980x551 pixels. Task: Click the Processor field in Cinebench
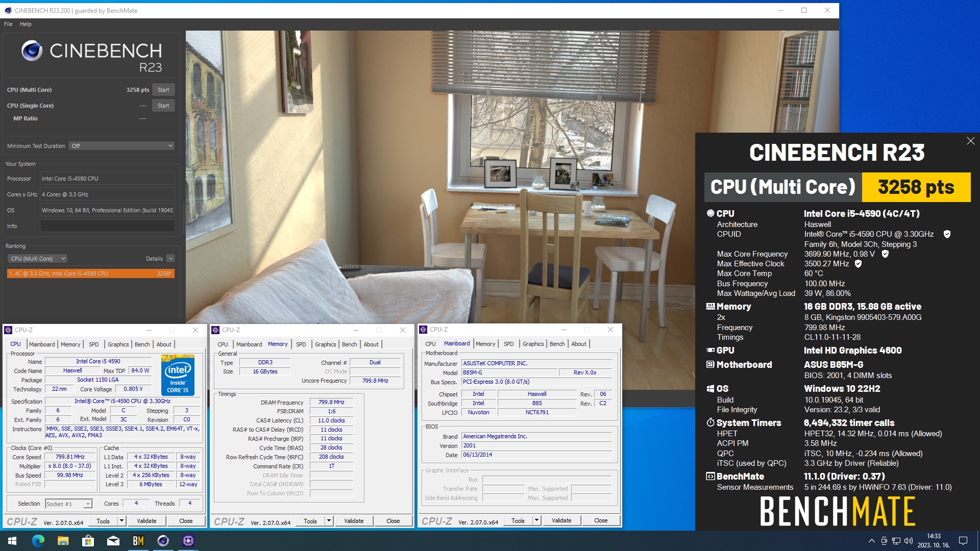[107, 179]
